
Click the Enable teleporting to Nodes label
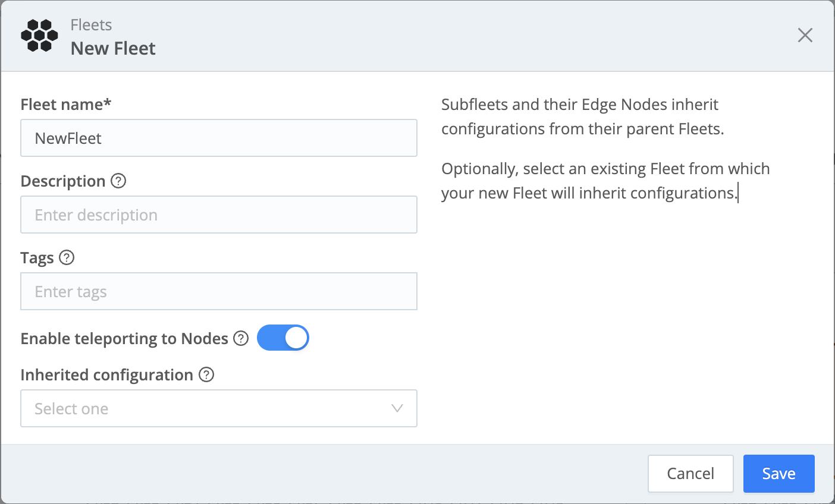(124, 338)
